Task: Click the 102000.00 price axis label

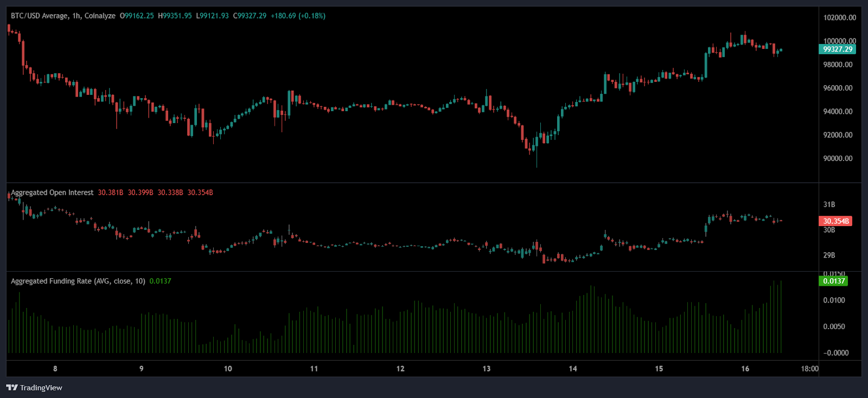Action: coord(839,18)
